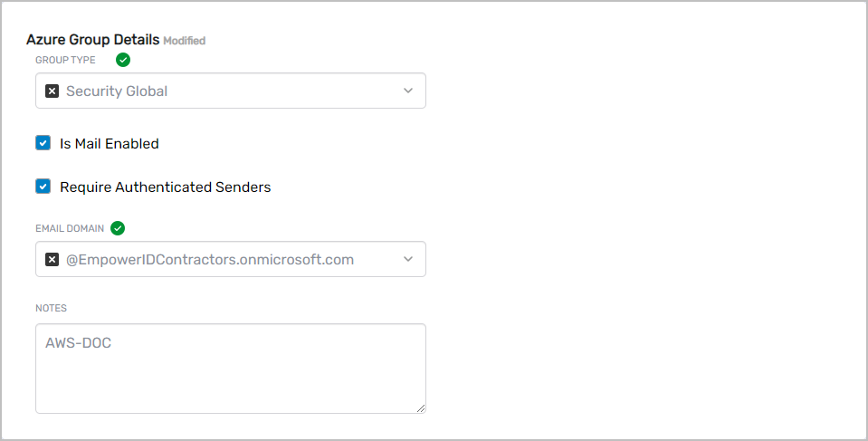Click the Require Authenticated Senders label text
Viewport: 868px width, 441px height.
(x=166, y=187)
